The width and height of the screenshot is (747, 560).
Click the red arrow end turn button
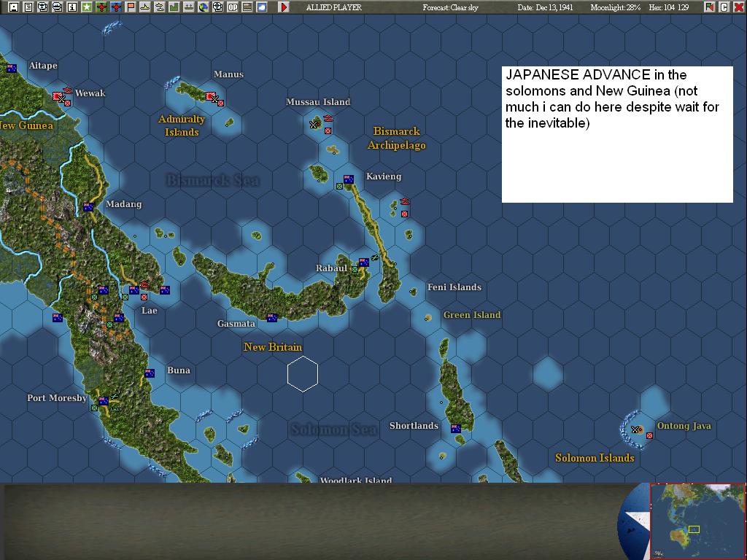tap(284, 7)
